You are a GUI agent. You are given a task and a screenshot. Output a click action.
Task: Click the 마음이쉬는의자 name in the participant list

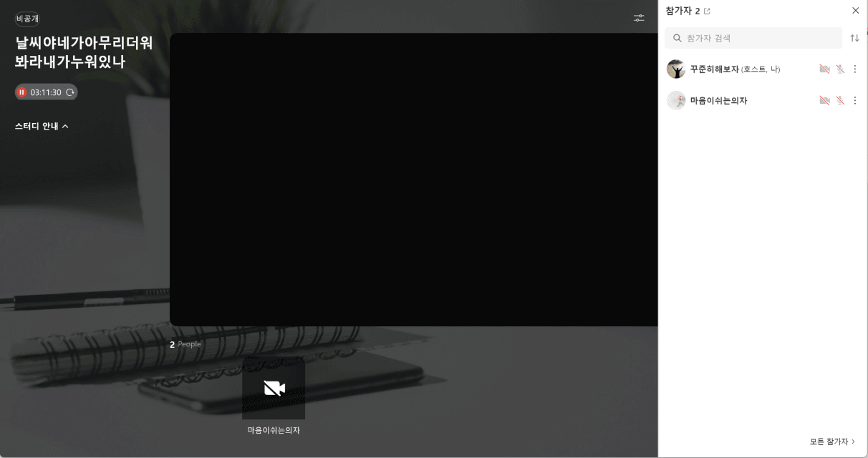[x=718, y=101]
